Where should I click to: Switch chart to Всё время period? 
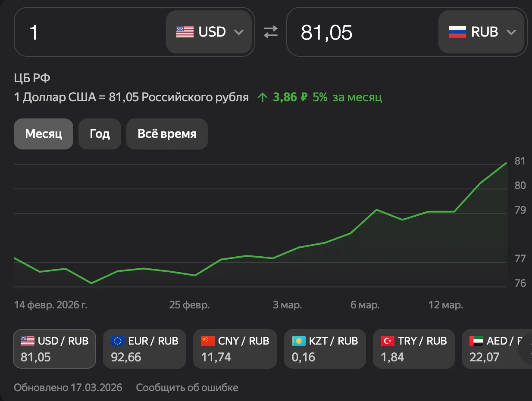[167, 134]
